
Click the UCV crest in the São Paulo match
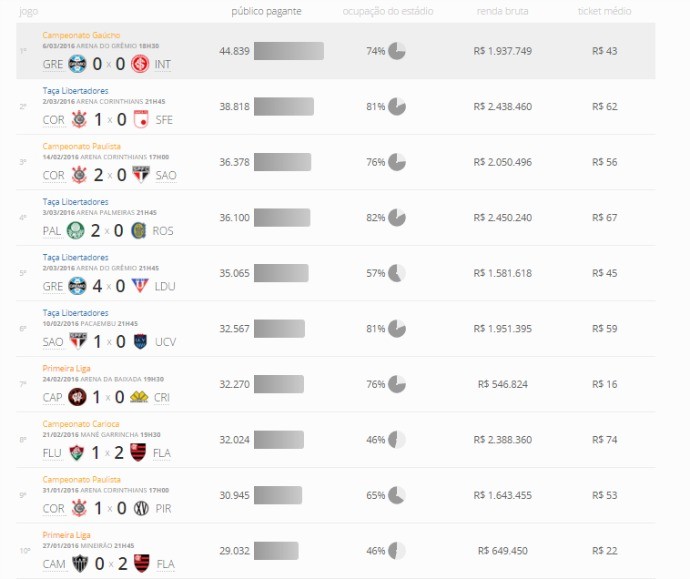[140, 342]
